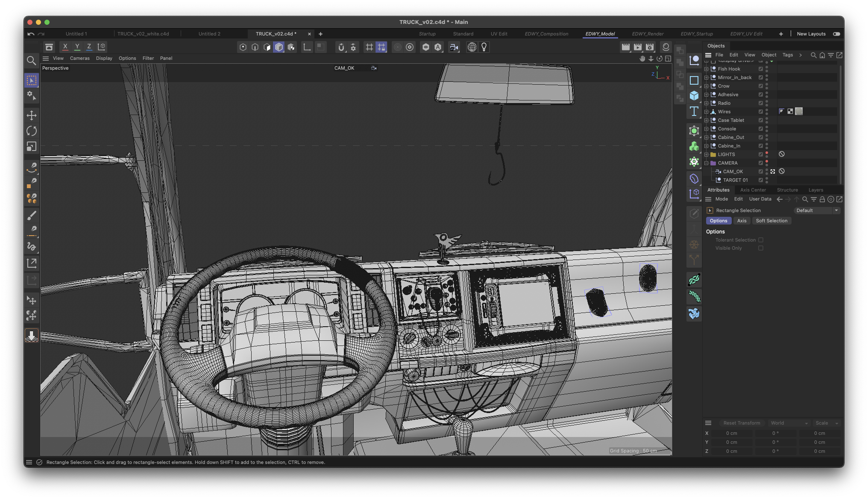Viewport: 868px width, 499px height.
Task: Click the light bulb icon in the top toolbar
Action: pos(484,47)
